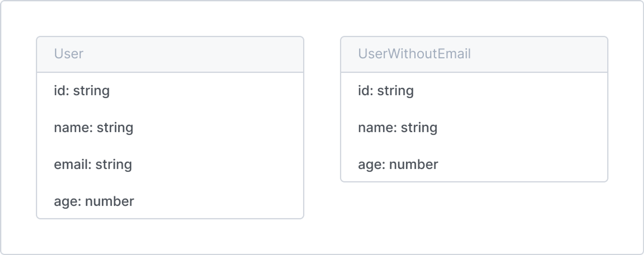The image size is (644, 255).
Task: Click string type of the email field
Action: [x=114, y=165]
